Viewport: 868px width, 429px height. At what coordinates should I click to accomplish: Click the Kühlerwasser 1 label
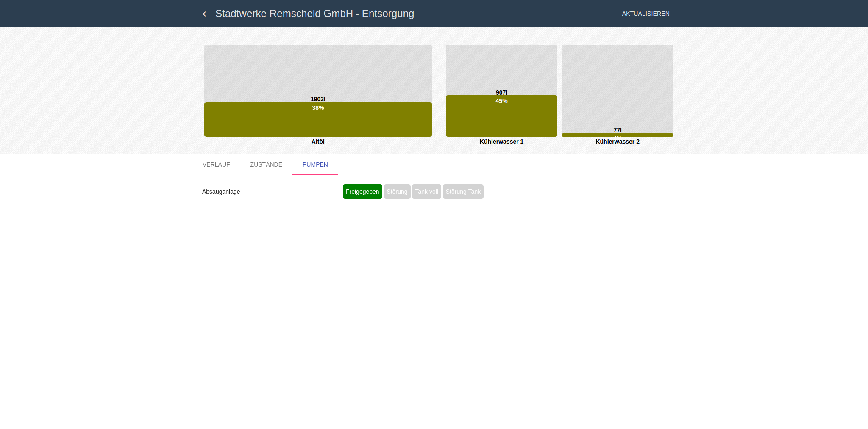[501, 142]
